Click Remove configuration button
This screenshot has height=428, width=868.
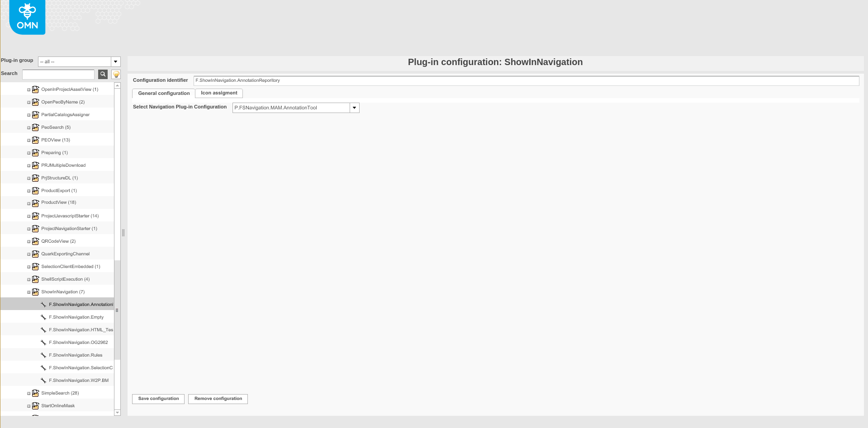click(x=218, y=399)
